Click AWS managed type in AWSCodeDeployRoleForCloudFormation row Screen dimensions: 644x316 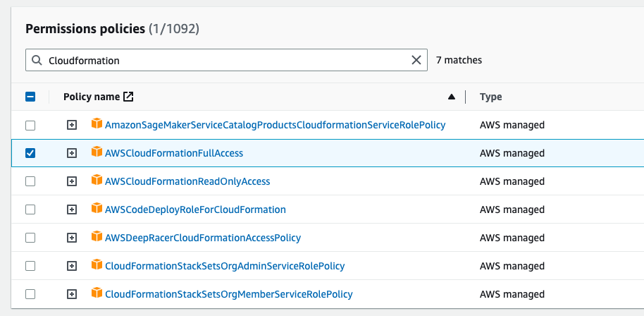[512, 209]
